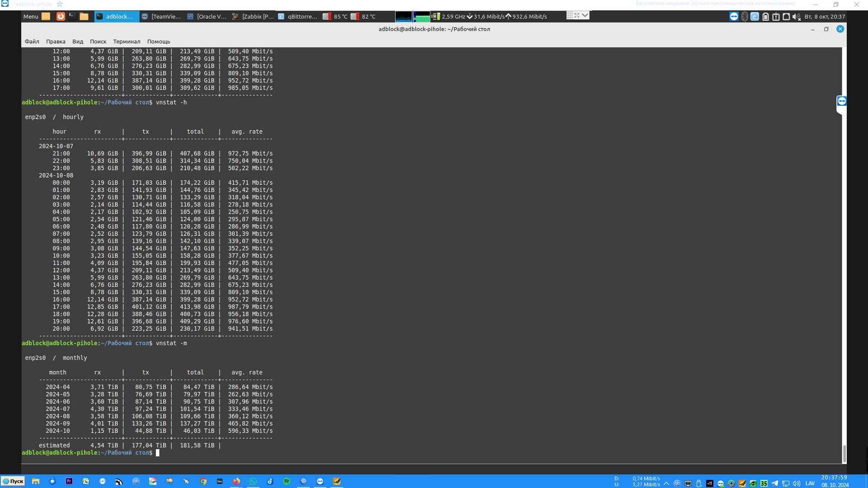This screenshot has width=868, height=488.
Task: Launch Firefox from the remote panel
Action: (x=60, y=16)
